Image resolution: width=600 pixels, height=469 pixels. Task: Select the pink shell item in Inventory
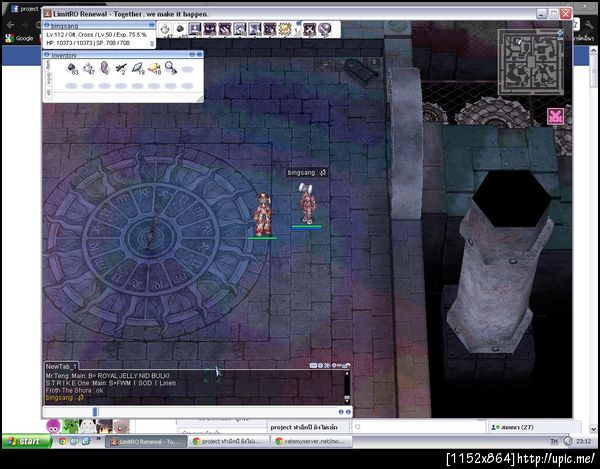point(104,68)
